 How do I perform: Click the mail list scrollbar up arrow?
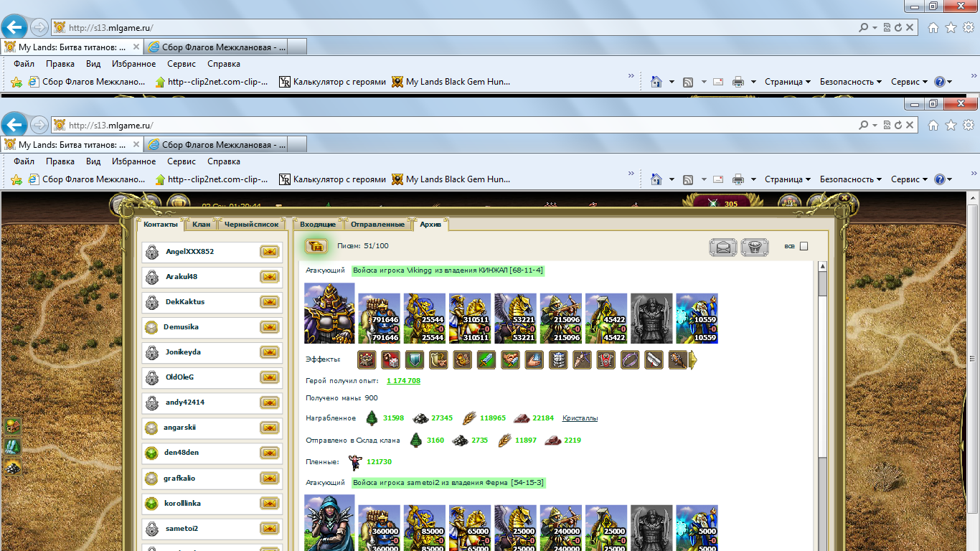[823, 267]
